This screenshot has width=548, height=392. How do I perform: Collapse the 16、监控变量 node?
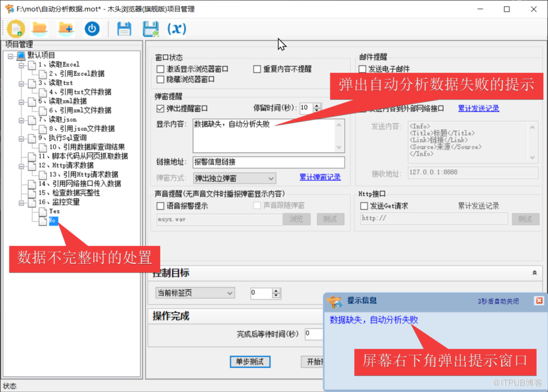tap(22, 203)
